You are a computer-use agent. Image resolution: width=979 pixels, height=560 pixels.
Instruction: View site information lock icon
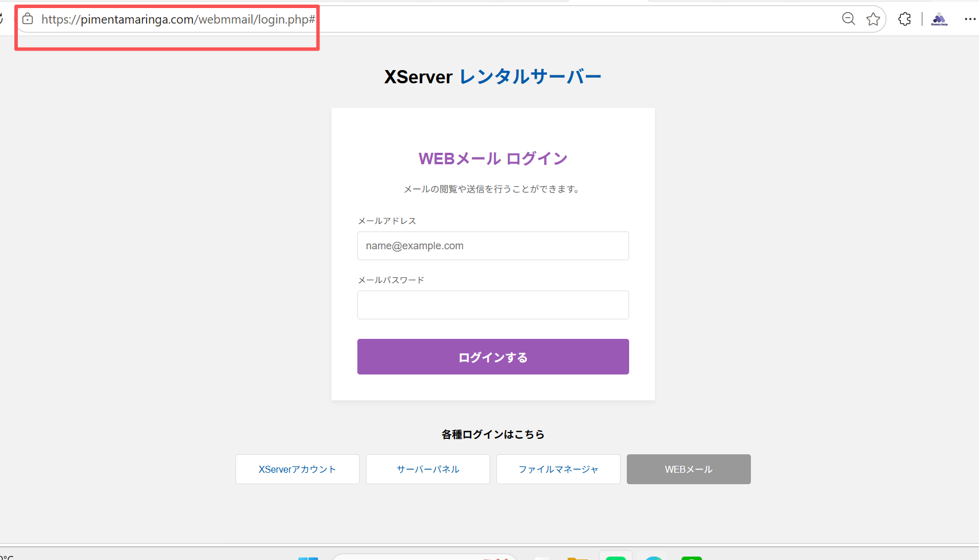point(28,20)
